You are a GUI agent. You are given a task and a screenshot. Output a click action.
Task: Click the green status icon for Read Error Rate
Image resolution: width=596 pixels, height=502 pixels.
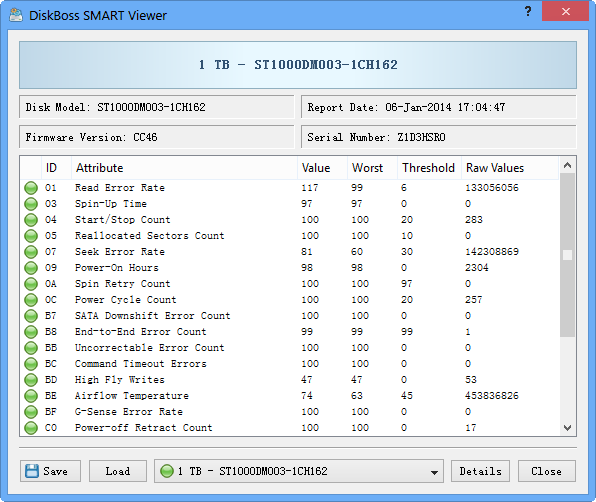[x=31, y=188]
